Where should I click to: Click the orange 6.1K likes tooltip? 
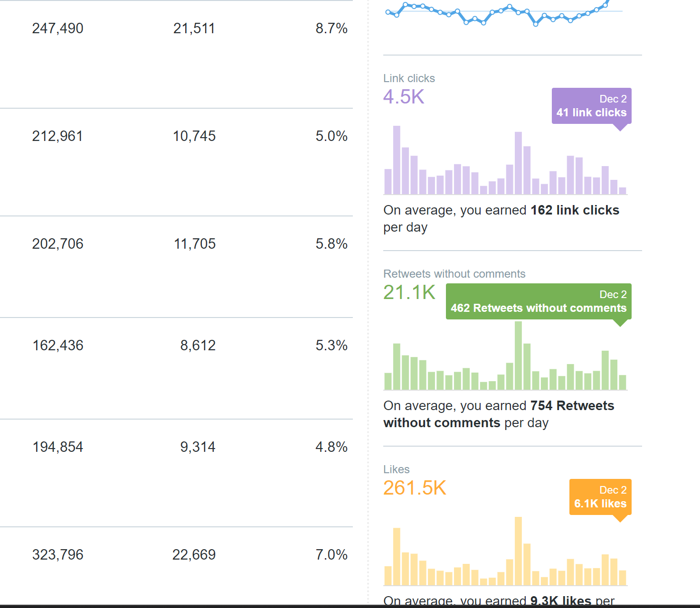600,497
